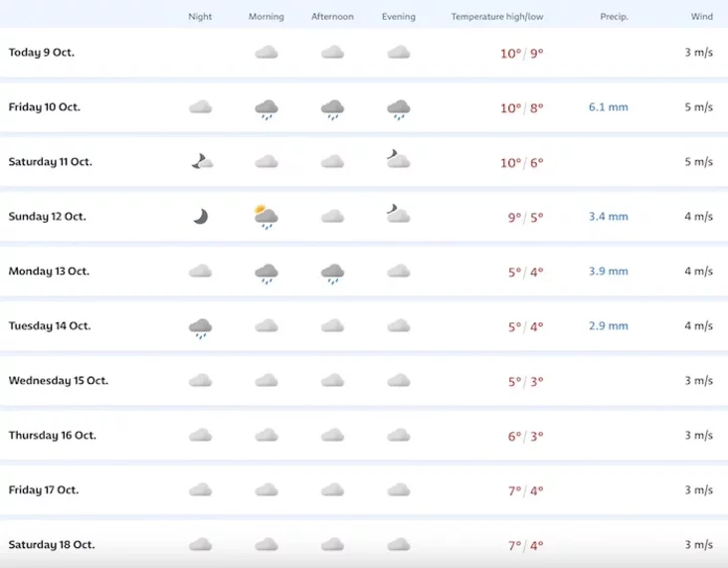This screenshot has height=568, width=728.
Task: Click Friday 17 Oct. temperature 7°/4°
Action: (x=522, y=490)
